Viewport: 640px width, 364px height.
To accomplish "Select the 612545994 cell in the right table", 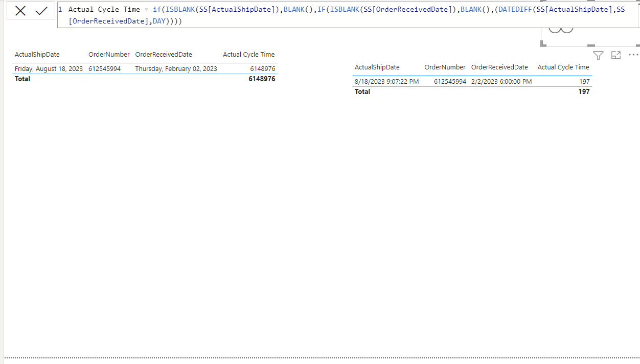I will [450, 81].
